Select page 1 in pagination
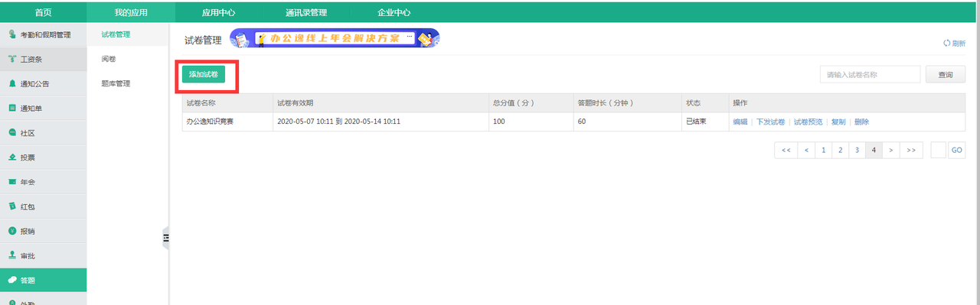Screen dimensions: 980x305 (x=823, y=150)
